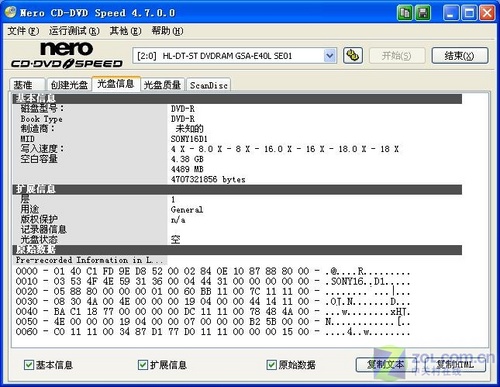Viewport: 500px width, 387px height.
Task: Toggle the 原始数据 checkbox
Action: [271, 365]
